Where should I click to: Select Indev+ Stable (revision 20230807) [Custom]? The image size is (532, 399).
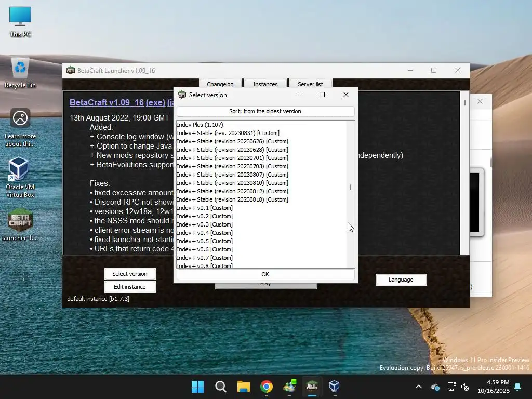coord(261,175)
